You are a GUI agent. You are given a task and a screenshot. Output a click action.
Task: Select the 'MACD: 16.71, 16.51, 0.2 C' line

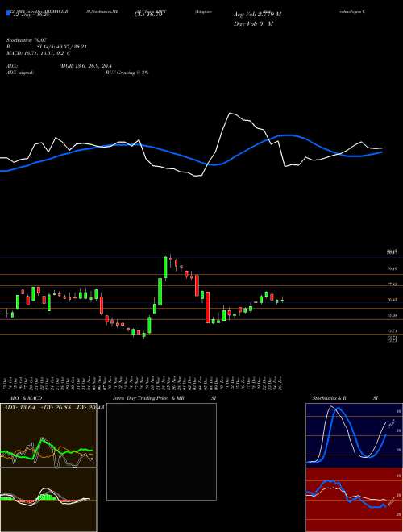click(x=39, y=53)
